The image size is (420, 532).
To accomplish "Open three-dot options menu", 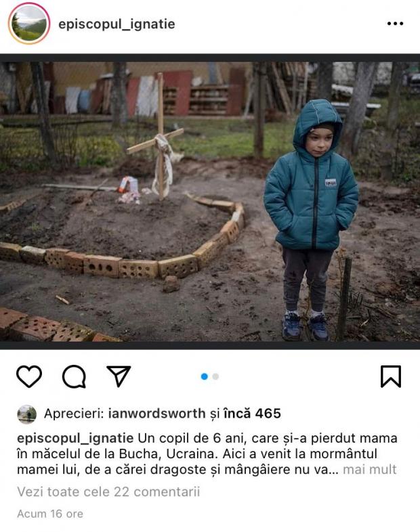I will click(395, 24).
